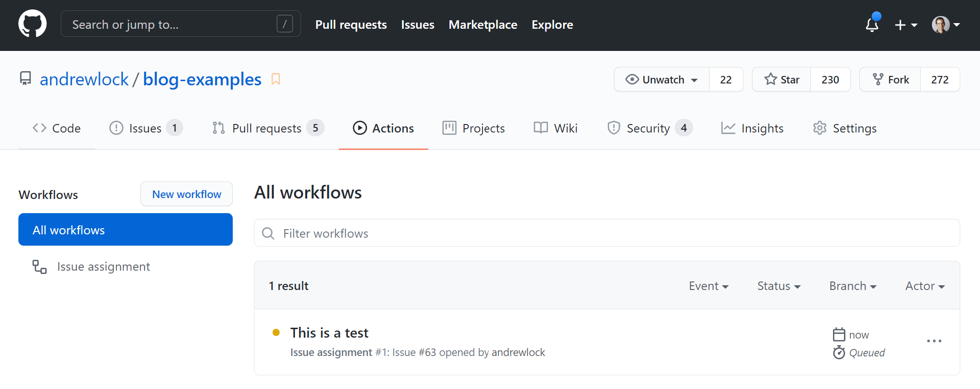Switch to the Projects tab
The width and height of the screenshot is (980, 389).
click(x=474, y=128)
